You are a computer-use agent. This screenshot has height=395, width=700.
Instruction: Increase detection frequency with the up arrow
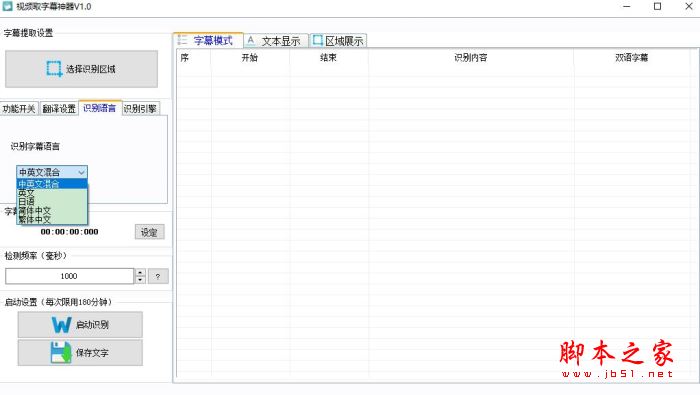[x=140, y=272]
